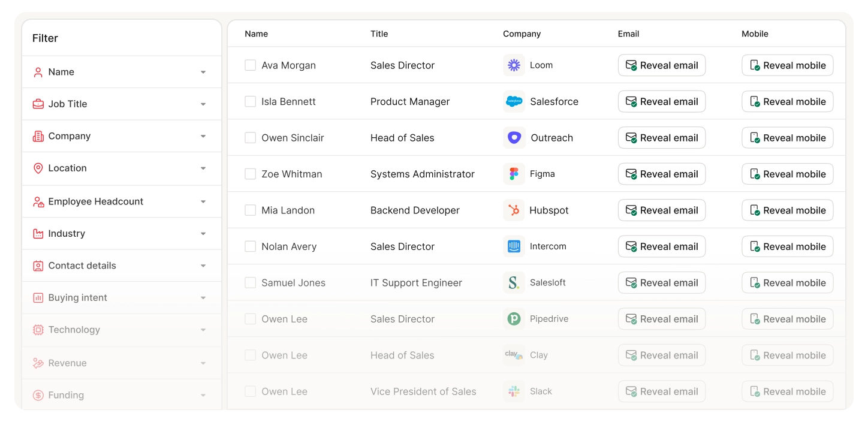Reveal mobile for Mia Landon
Viewport: 868px width, 422px height.
click(x=787, y=210)
